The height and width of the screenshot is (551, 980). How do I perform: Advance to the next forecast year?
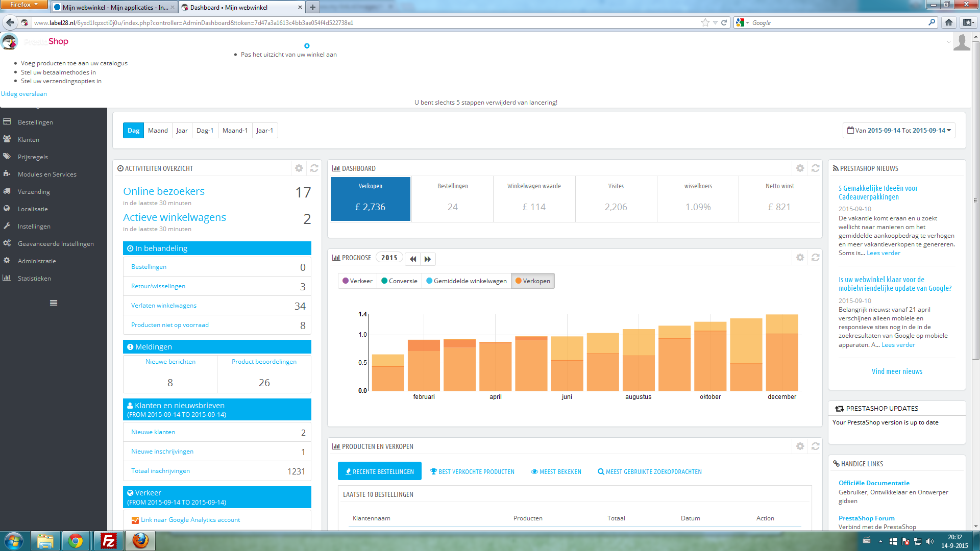(x=428, y=259)
